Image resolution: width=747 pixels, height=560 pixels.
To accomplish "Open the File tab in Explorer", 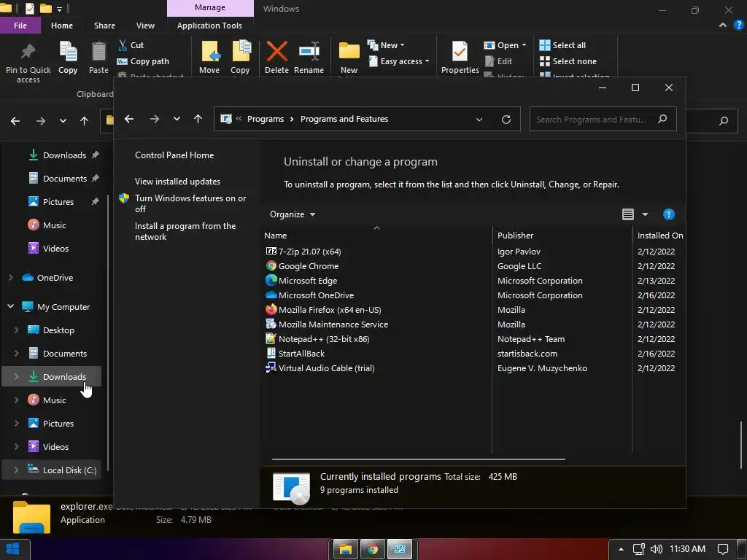I will (20, 26).
